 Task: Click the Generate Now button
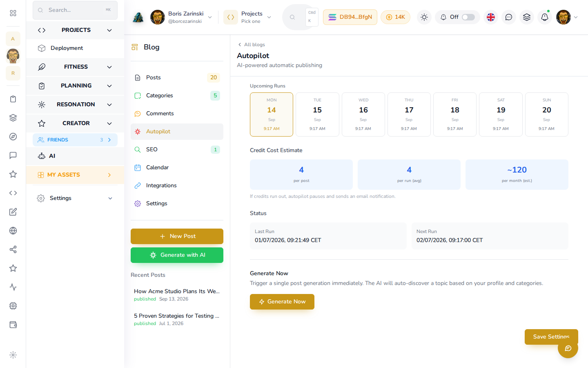(x=282, y=302)
